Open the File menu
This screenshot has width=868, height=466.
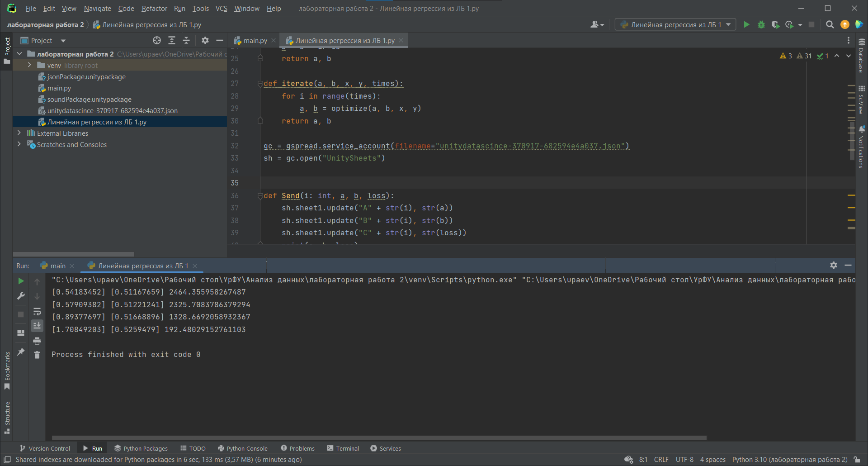(x=31, y=8)
